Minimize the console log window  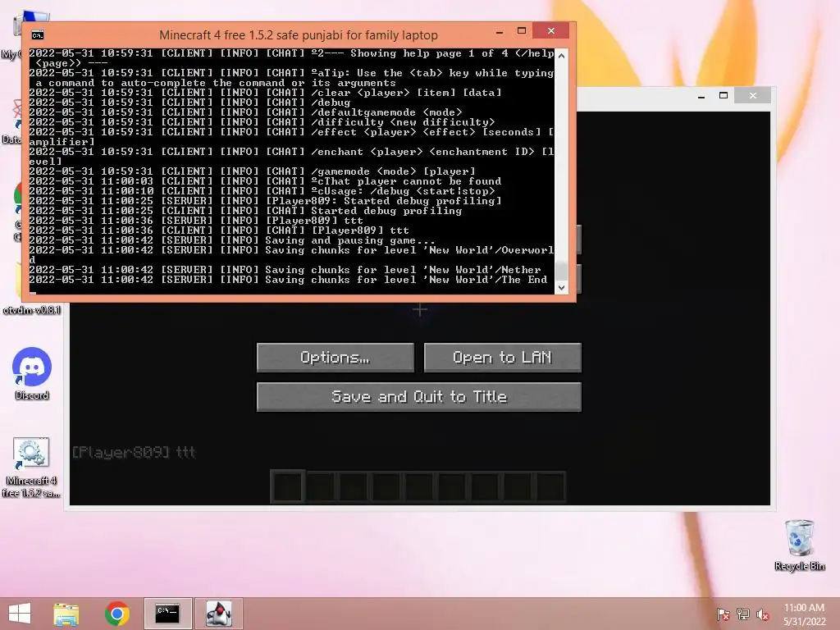click(x=500, y=32)
